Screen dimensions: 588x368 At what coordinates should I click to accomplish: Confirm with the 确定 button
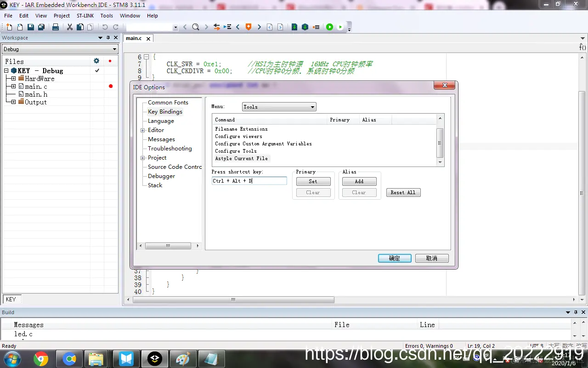(x=395, y=258)
